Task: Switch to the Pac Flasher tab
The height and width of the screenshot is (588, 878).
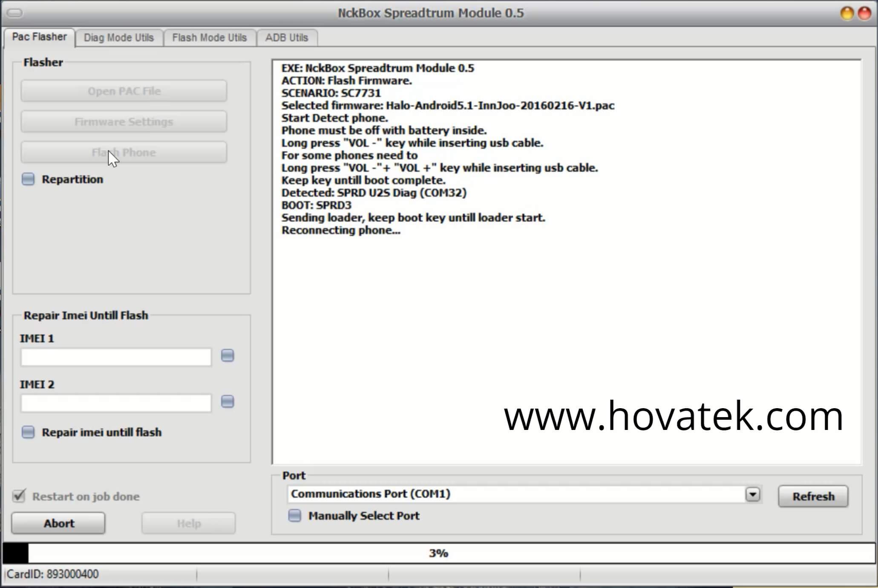Action: coord(40,37)
